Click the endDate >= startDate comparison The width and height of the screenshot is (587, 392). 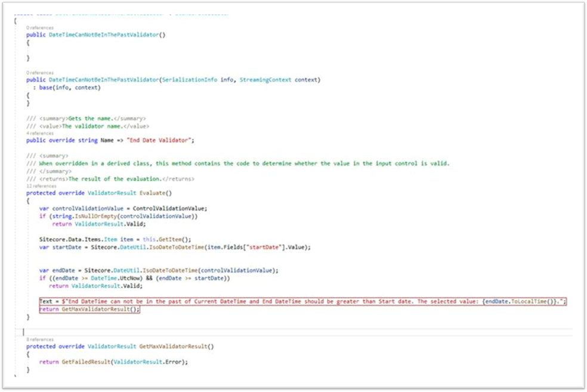click(x=193, y=278)
